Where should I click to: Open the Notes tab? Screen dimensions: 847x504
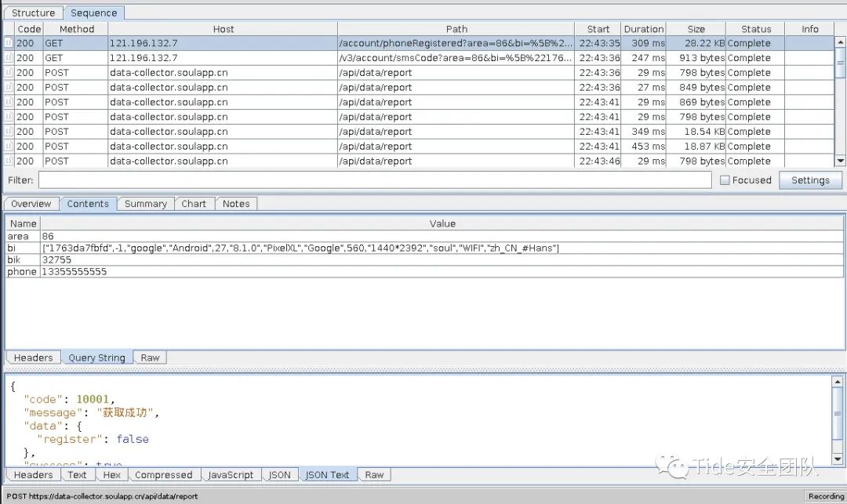(236, 204)
